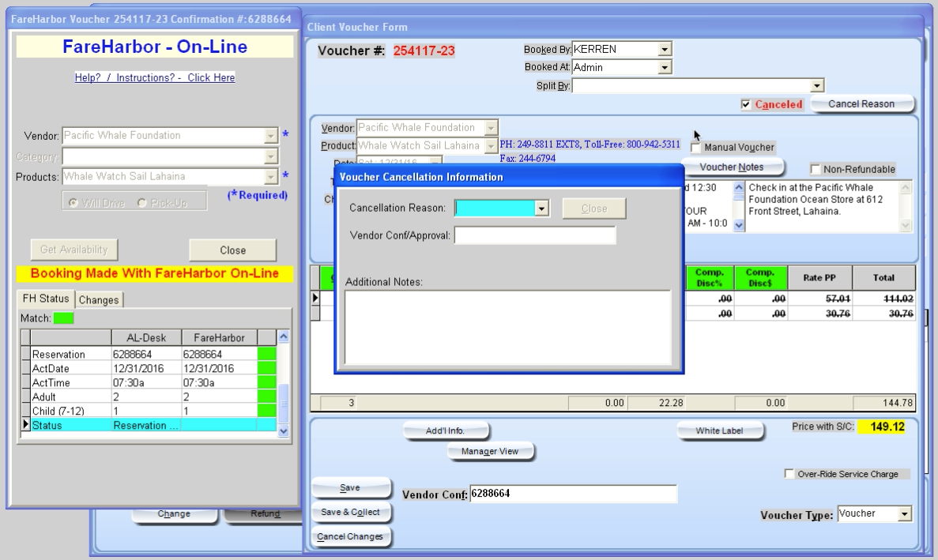Click the Cancel Reason button
938x560 pixels.
pyautogui.click(x=861, y=104)
